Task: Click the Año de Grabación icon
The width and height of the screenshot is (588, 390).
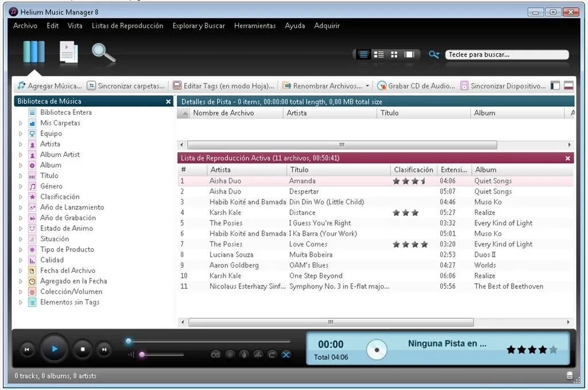Action: tap(32, 218)
